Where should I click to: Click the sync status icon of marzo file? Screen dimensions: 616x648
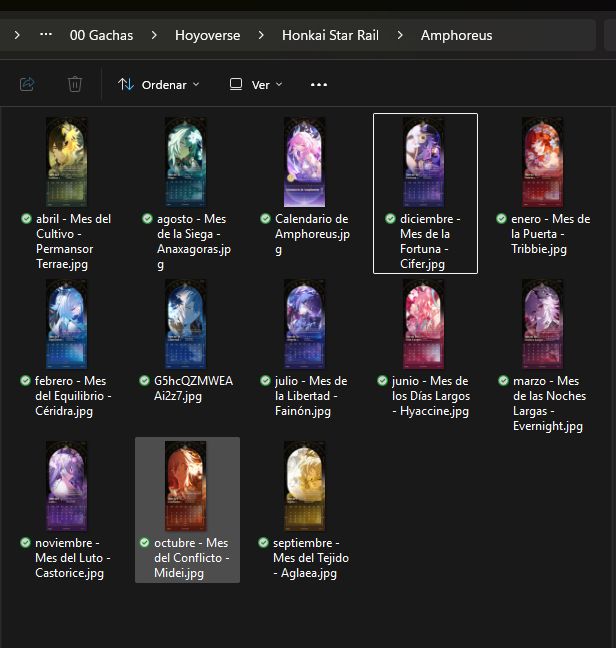click(x=503, y=380)
